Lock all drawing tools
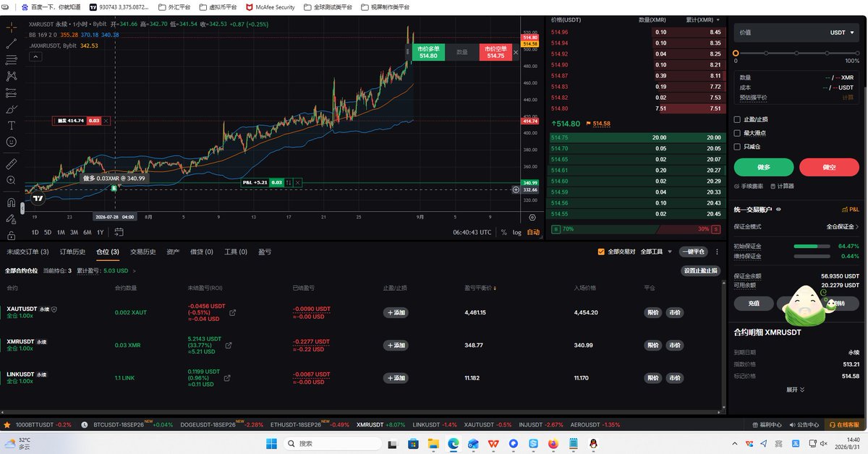Image resolution: width=868 pixels, height=454 pixels. click(12, 236)
